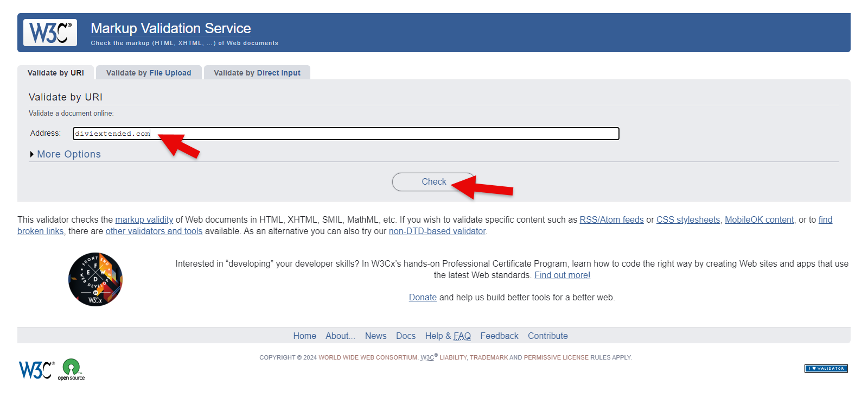The image size is (868, 403).
Task: Click the I love Validator badge
Action: (x=826, y=368)
